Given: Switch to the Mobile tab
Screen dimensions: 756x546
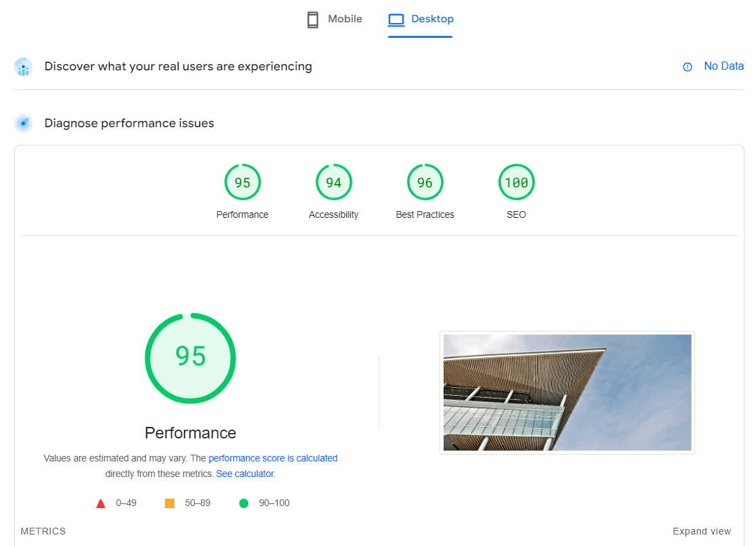Looking at the screenshot, I should (335, 20).
